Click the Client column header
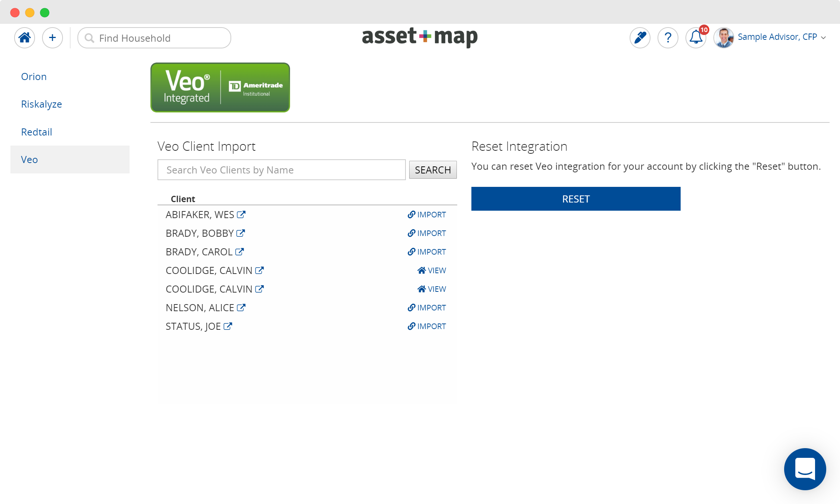840x504 pixels. (x=183, y=199)
